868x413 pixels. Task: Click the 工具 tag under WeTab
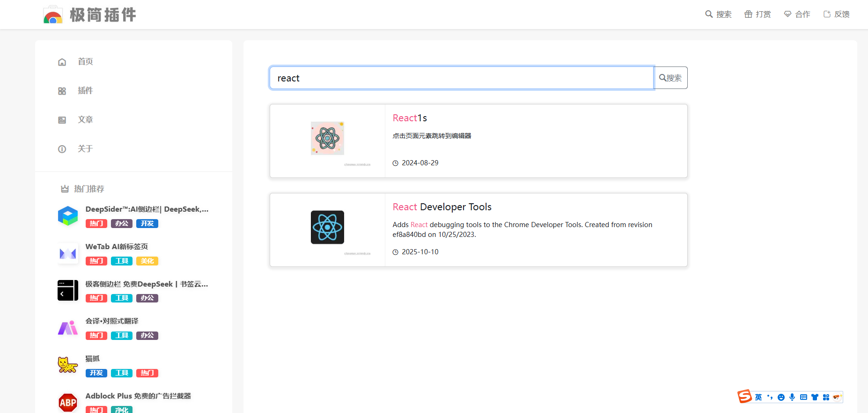tap(122, 261)
